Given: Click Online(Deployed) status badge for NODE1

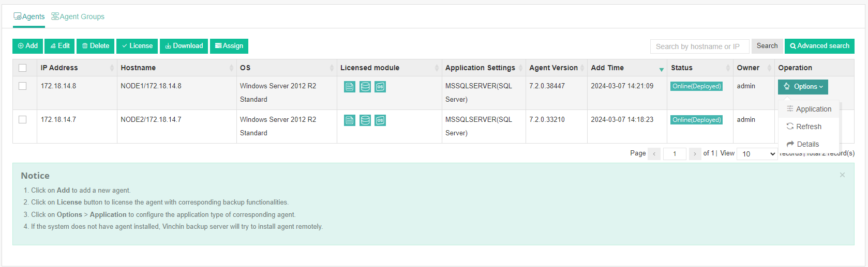Looking at the screenshot, I should click(x=696, y=86).
